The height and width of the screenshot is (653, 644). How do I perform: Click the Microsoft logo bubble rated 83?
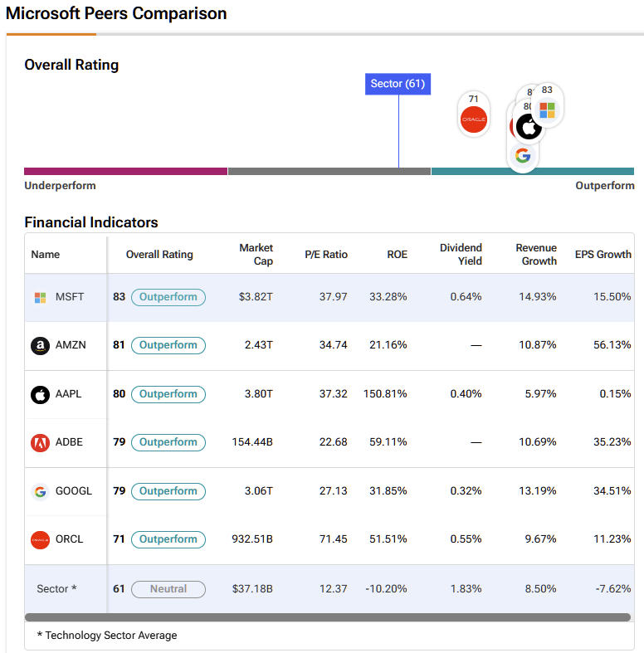pyautogui.click(x=547, y=105)
